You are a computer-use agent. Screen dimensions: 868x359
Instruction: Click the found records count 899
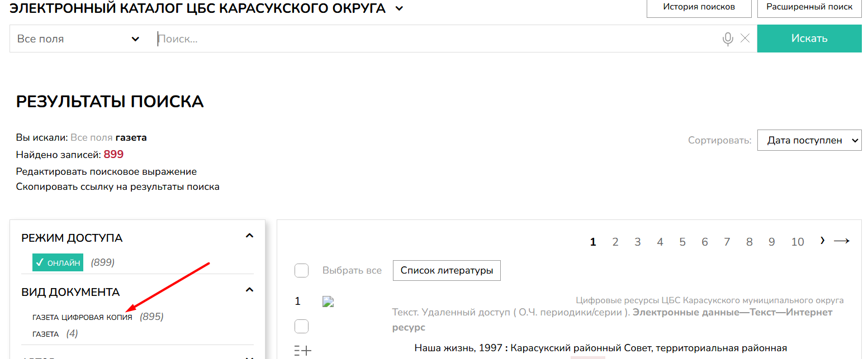113,155
